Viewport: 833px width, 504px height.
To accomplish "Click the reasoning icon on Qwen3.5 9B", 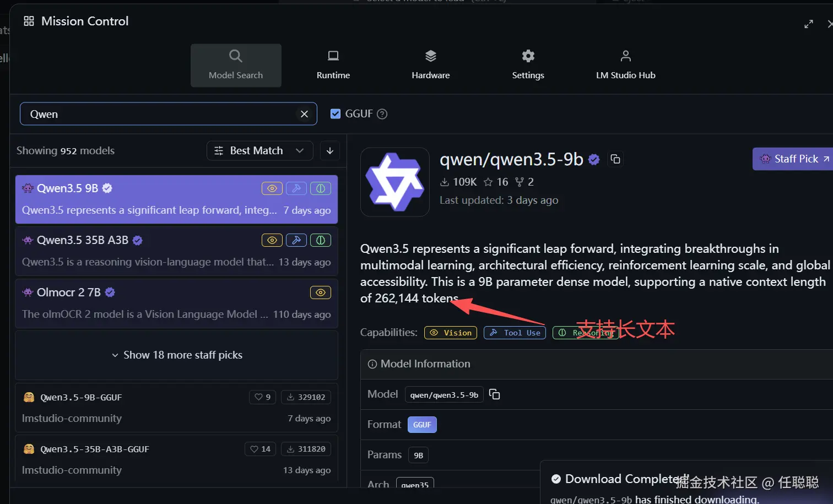I will 321,188.
